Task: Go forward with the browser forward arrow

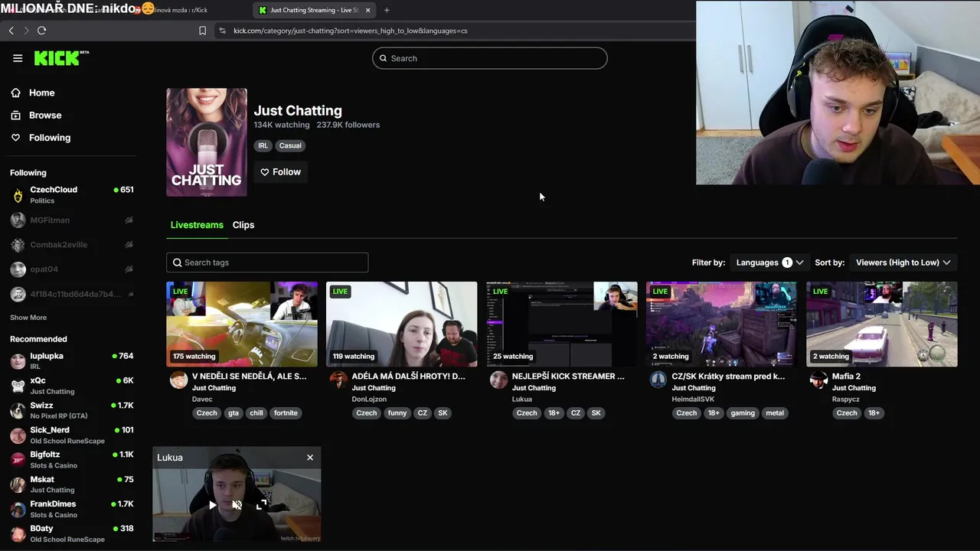Action: tap(26, 31)
